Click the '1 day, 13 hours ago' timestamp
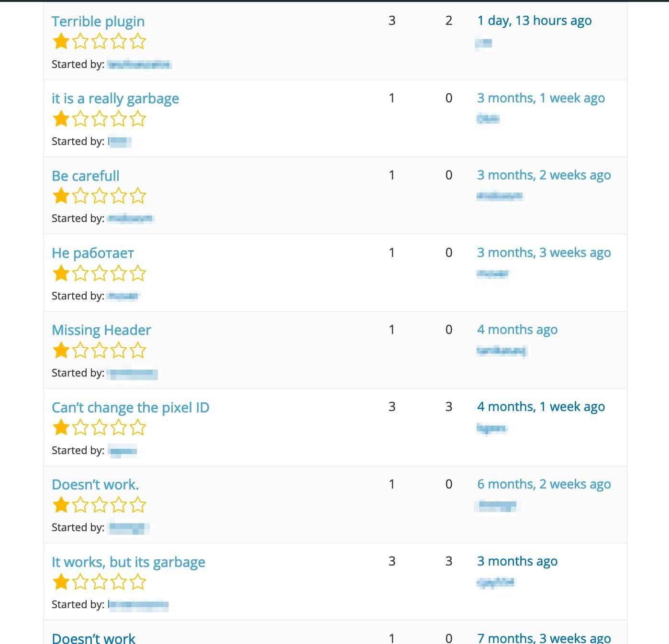669x644 pixels. click(534, 21)
